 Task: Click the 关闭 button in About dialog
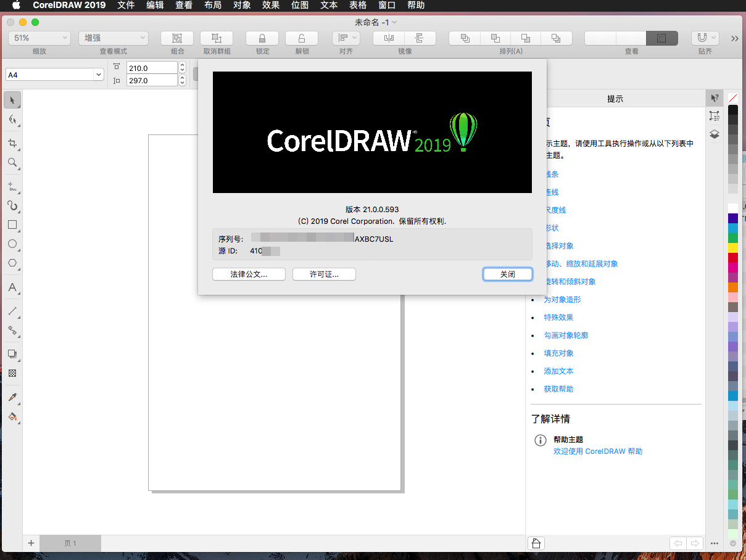507,274
